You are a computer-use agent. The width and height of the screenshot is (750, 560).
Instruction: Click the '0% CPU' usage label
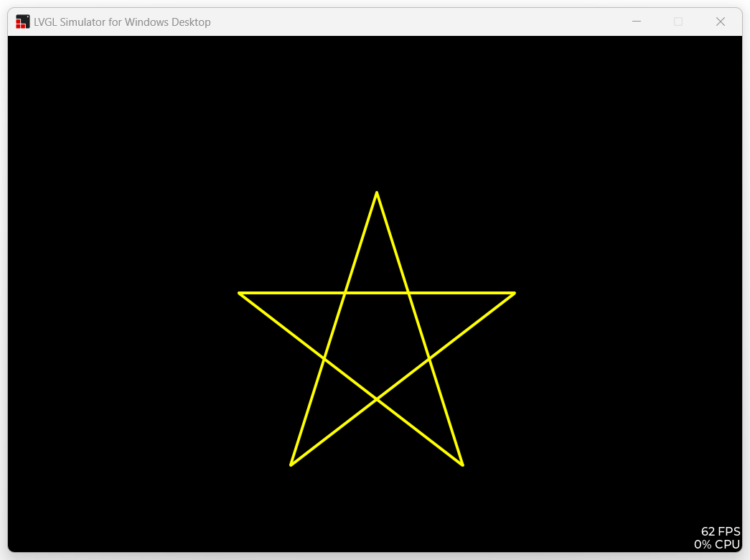pyautogui.click(x=716, y=545)
